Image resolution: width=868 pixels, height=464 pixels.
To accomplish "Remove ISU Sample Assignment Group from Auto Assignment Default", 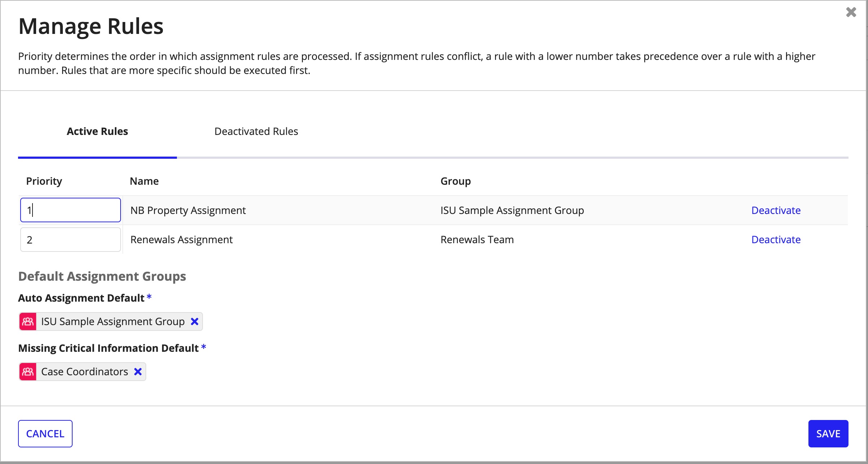I will (x=195, y=321).
